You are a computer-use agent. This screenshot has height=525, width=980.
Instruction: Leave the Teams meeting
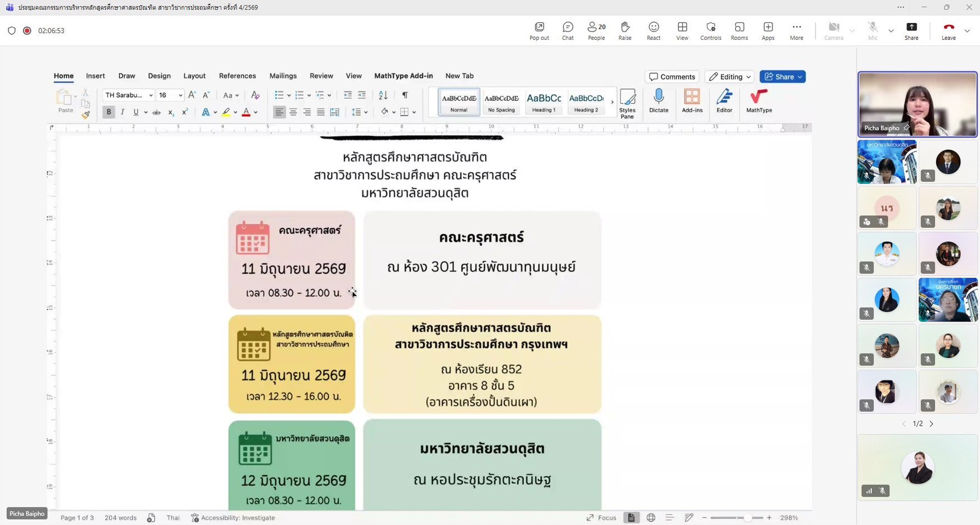point(949,31)
